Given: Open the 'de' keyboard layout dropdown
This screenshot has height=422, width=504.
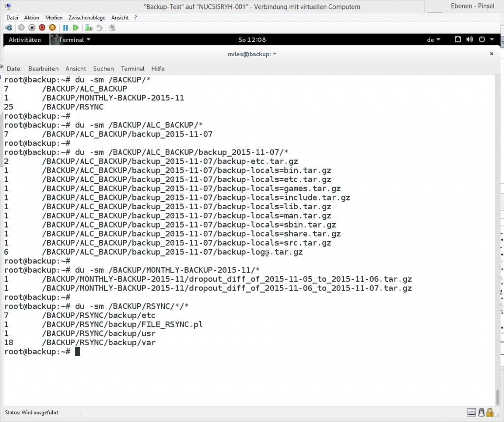Looking at the screenshot, I should 433,39.
